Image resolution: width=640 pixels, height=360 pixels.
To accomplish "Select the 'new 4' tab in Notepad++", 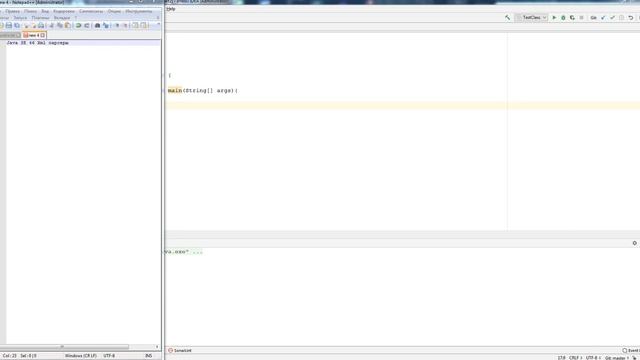I will point(33,35).
